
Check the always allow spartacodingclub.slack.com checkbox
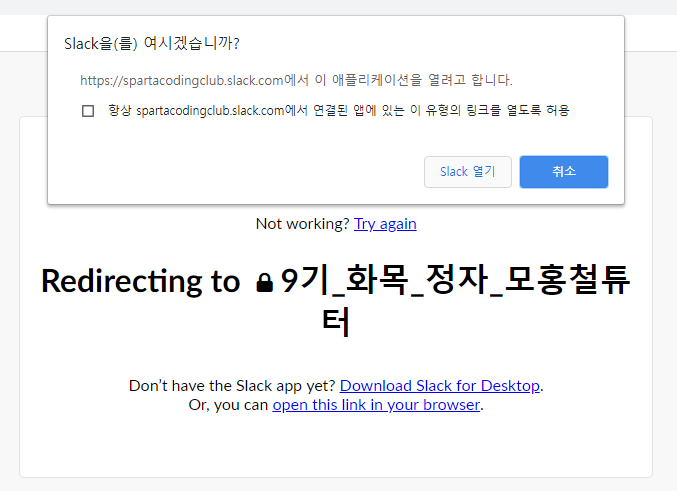[x=88, y=111]
